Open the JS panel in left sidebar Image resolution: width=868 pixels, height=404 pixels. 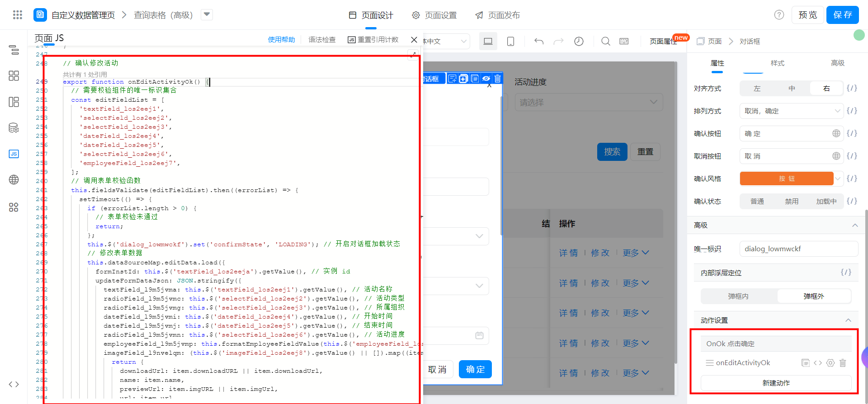point(14,154)
